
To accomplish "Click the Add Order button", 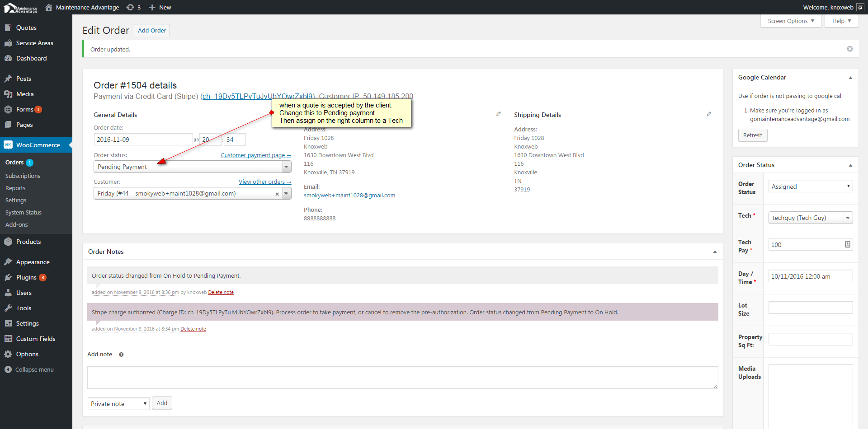I will (x=152, y=30).
